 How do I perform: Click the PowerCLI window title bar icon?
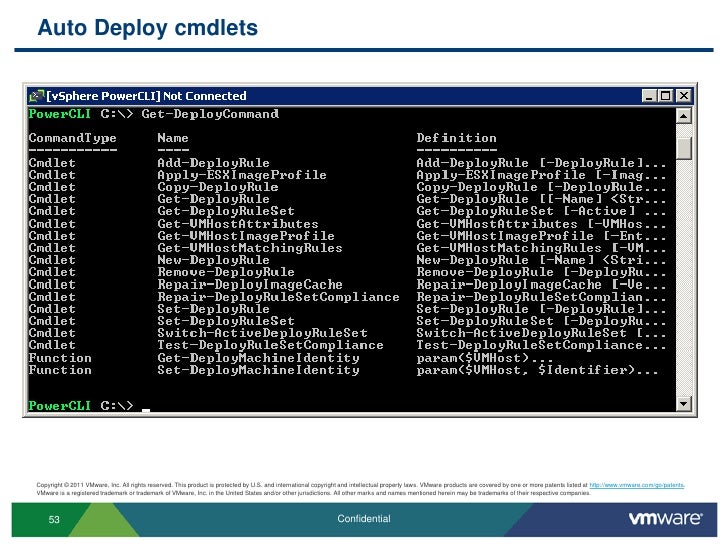pyautogui.click(x=36, y=96)
